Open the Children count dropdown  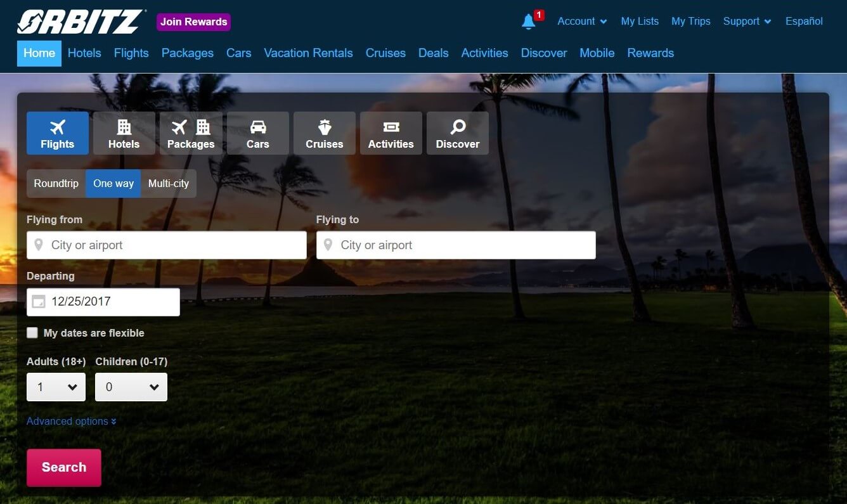click(x=131, y=387)
